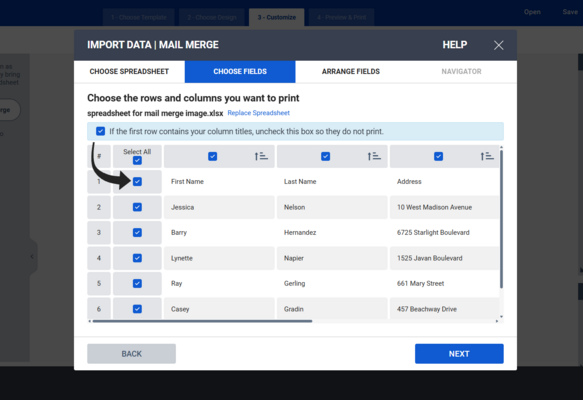Click the 'Address' header cell in row 1
Screen dimensions: 583x400
444,181
